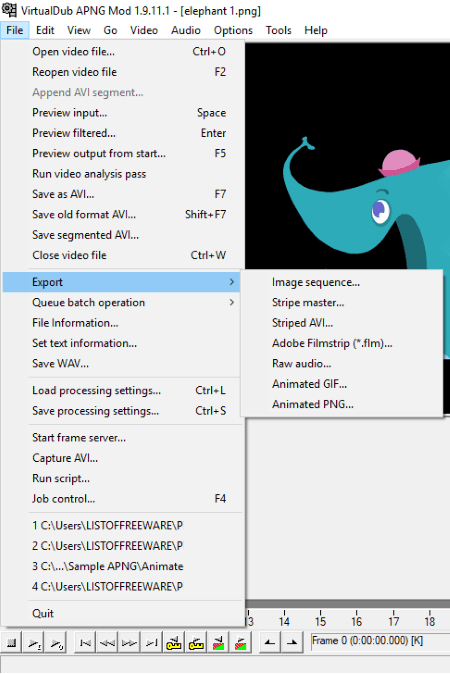Open recent Sample APNG file 3
This screenshot has width=450, height=674.
pyautogui.click(x=123, y=566)
